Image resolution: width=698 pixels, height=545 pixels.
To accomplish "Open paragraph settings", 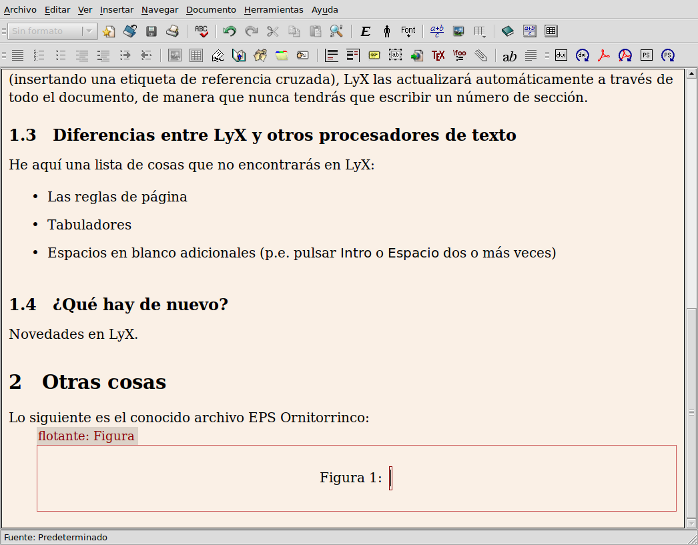I will tap(531, 56).
